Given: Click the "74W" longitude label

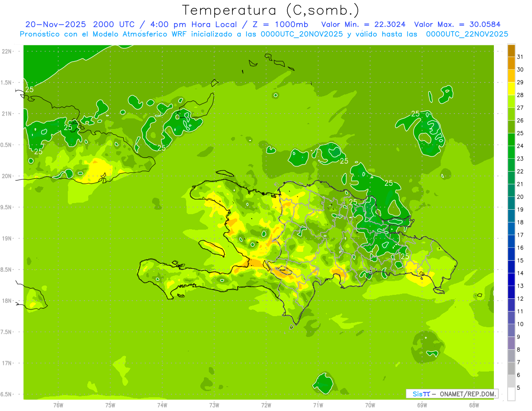Looking at the screenshot, I should click(x=162, y=405).
